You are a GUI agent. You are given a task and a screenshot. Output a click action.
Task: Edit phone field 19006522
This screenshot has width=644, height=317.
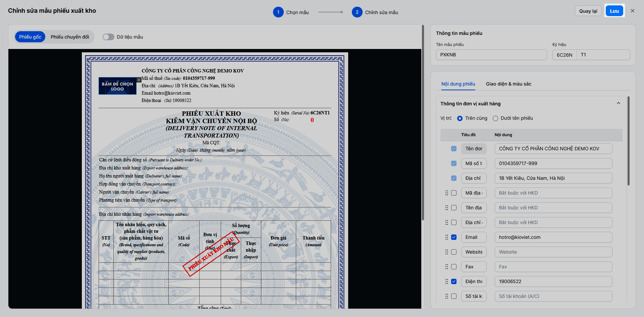click(553, 281)
